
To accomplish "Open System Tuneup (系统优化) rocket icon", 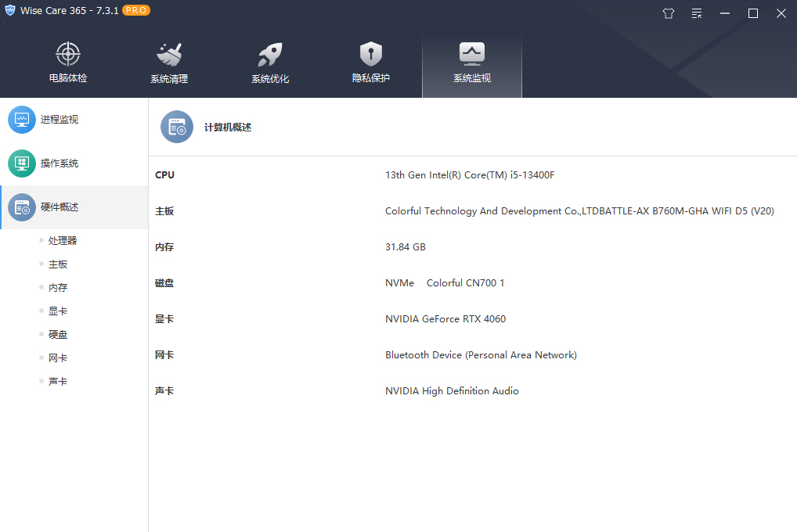I will pyautogui.click(x=270, y=55).
